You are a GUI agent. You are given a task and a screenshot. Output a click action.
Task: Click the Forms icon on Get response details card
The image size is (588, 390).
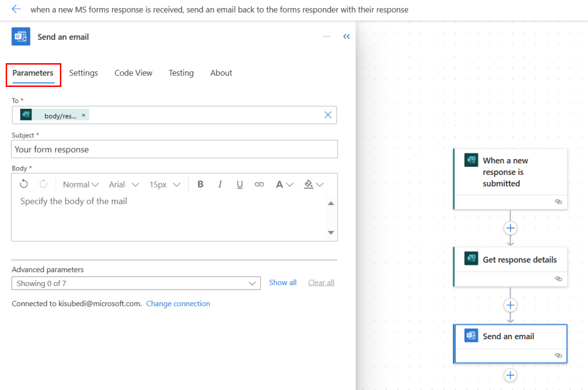(x=471, y=258)
